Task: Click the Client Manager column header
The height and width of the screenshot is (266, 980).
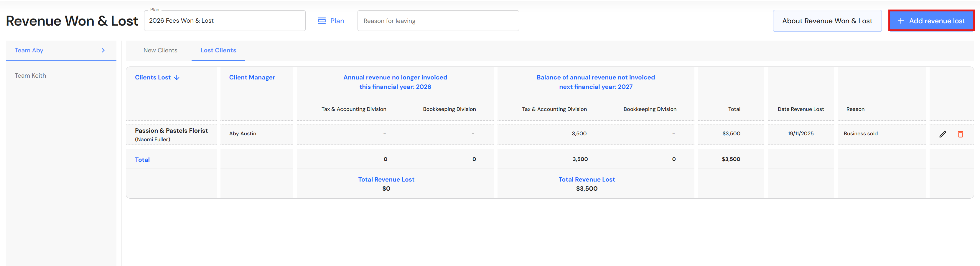Action: pyautogui.click(x=252, y=77)
